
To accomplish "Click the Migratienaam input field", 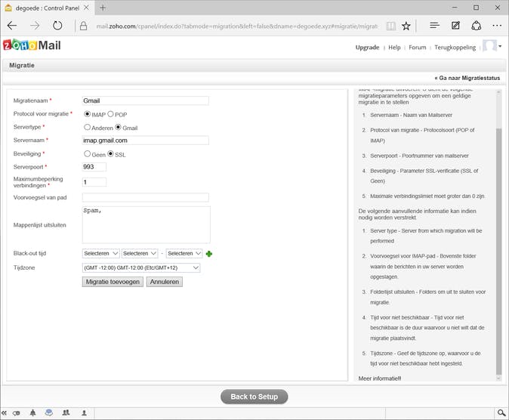I will [x=146, y=100].
